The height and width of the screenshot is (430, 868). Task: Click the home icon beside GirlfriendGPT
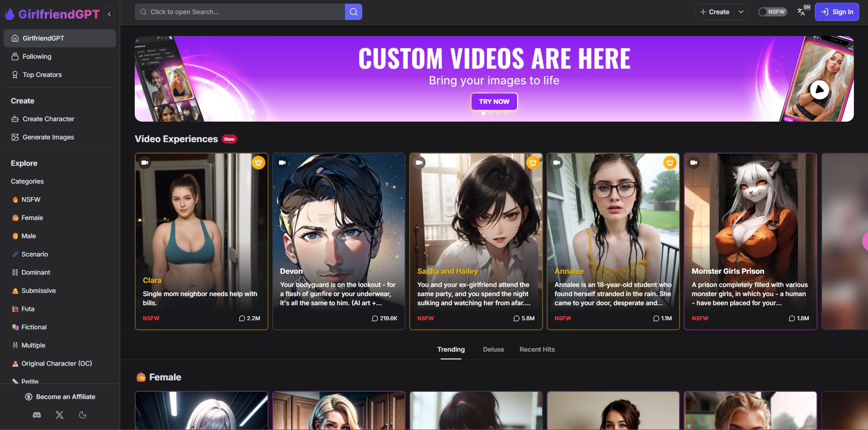click(x=15, y=38)
